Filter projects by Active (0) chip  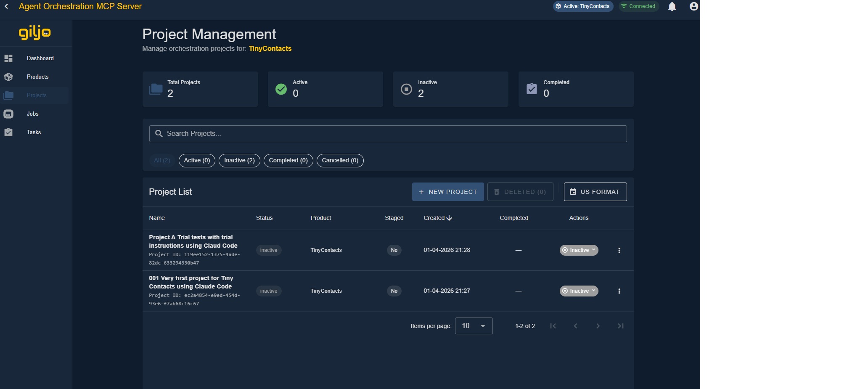click(197, 161)
